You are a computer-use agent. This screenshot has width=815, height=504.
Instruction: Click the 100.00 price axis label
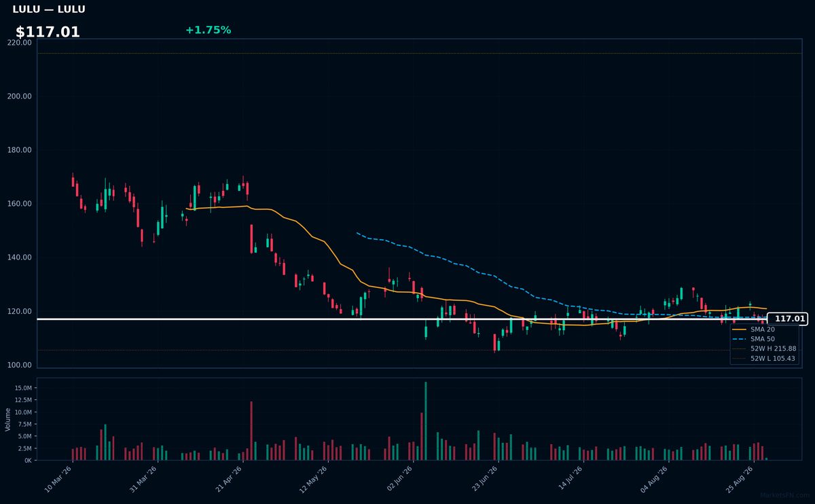point(20,365)
